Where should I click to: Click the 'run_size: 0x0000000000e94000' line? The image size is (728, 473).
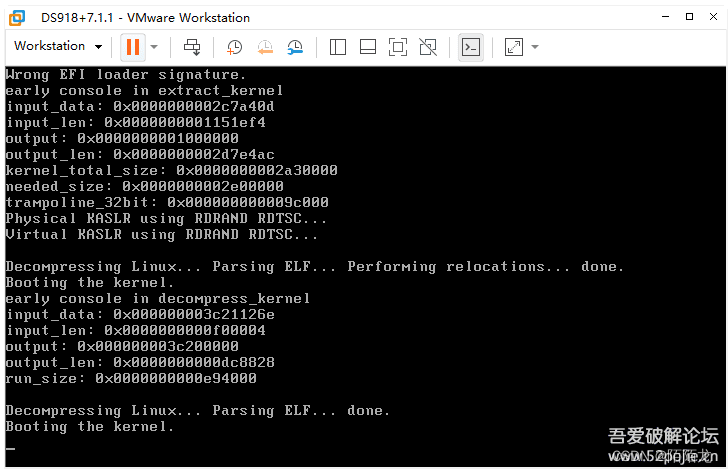click(131, 379)
